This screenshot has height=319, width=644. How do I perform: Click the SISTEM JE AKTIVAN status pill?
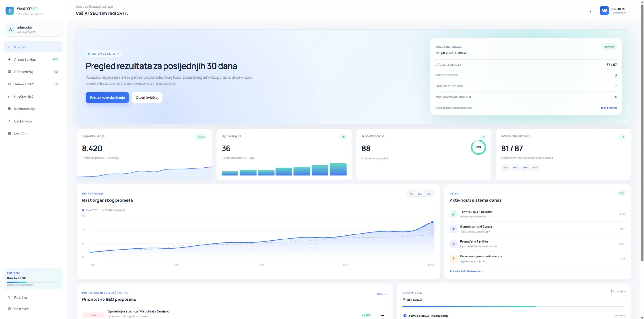104,54
